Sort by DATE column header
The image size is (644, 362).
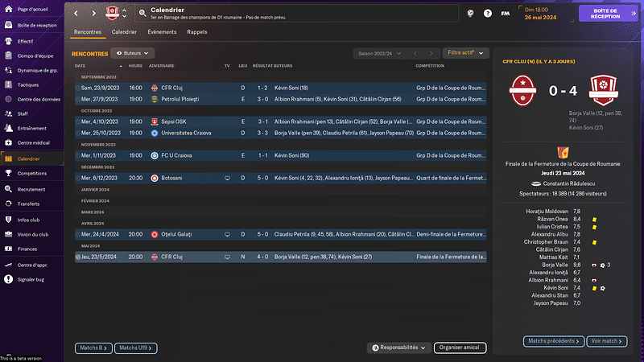pyautogui.click(x=80, y=66)
